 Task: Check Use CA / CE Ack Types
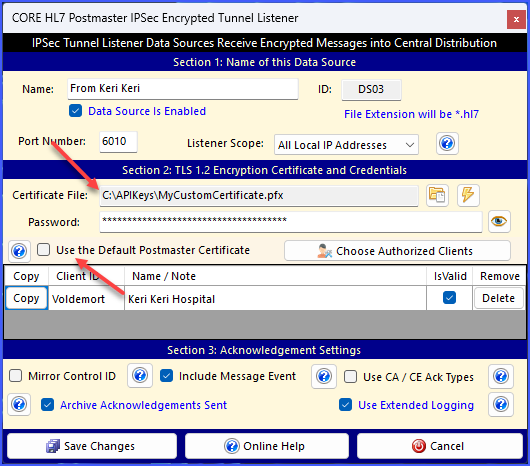tap(350, 376)
